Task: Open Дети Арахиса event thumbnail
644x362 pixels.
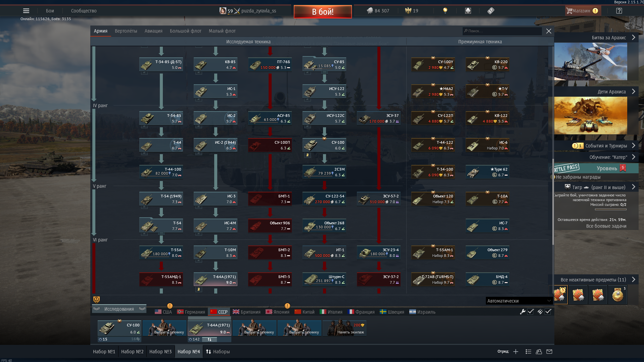Action: (x=591, y=116)
